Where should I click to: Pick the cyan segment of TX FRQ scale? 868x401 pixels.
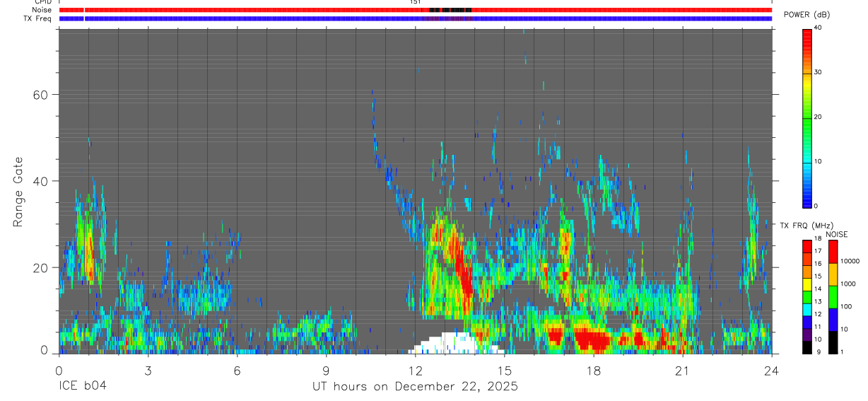point(807,310)
